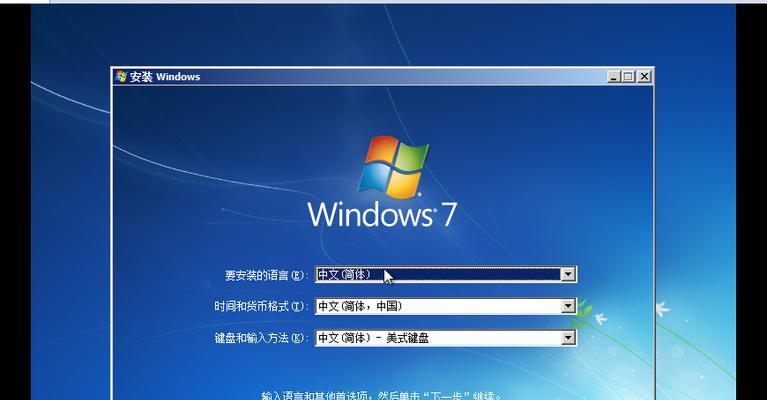The width and height of the screenshot is (767, 400).
Task: Click the 安装 Windows title text
Action: click(165, 77)
